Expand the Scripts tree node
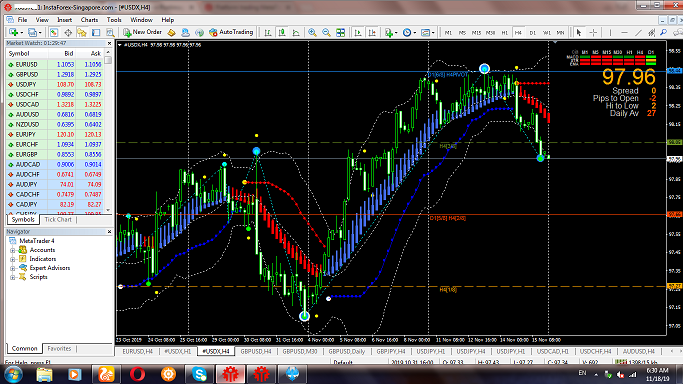 [13, 277]
